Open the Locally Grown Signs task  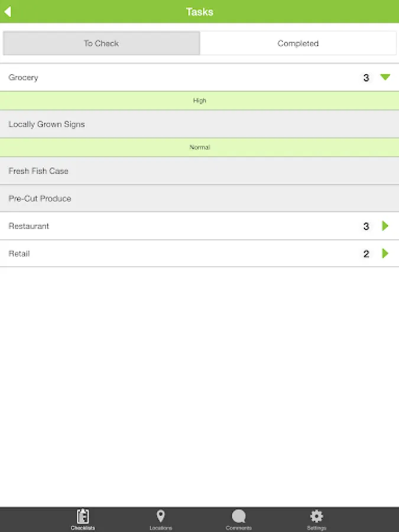47,124
